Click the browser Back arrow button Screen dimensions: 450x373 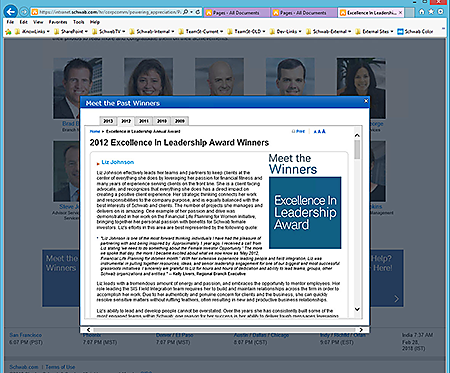pos(10,12)
